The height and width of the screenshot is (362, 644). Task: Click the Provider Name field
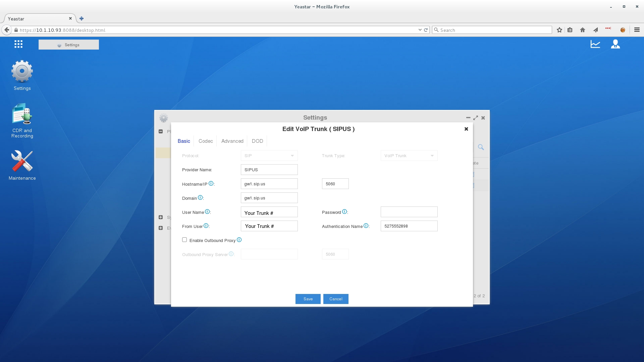point(269,170)
